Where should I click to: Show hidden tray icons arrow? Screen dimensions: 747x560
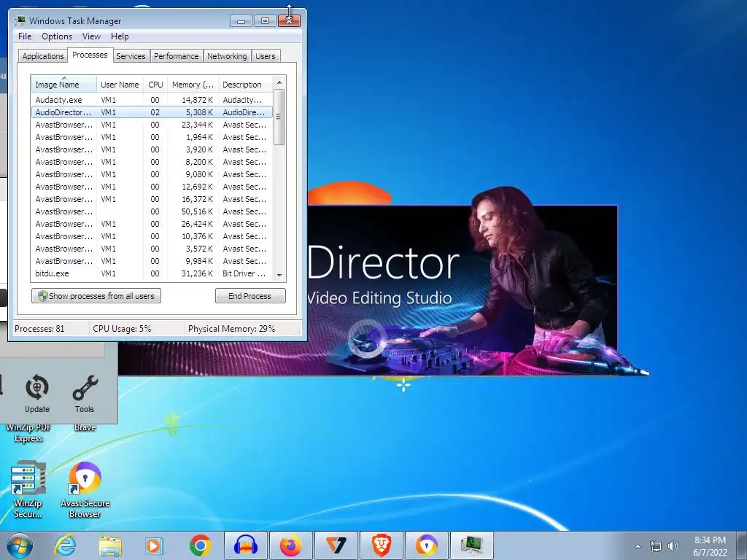coord(638,546)
